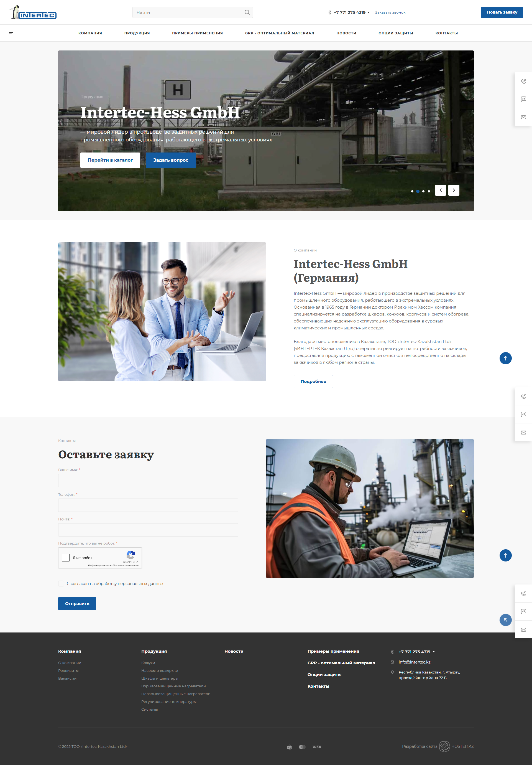Click the HOSTER.KZ knot logo
Image resolution: width=532 pixels, height=765 pixels.
point(444,746)
